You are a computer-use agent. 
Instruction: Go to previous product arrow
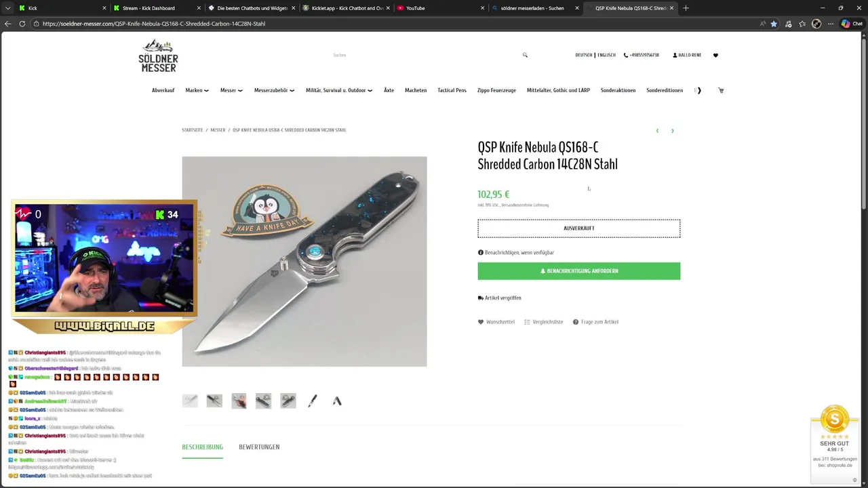657,131
